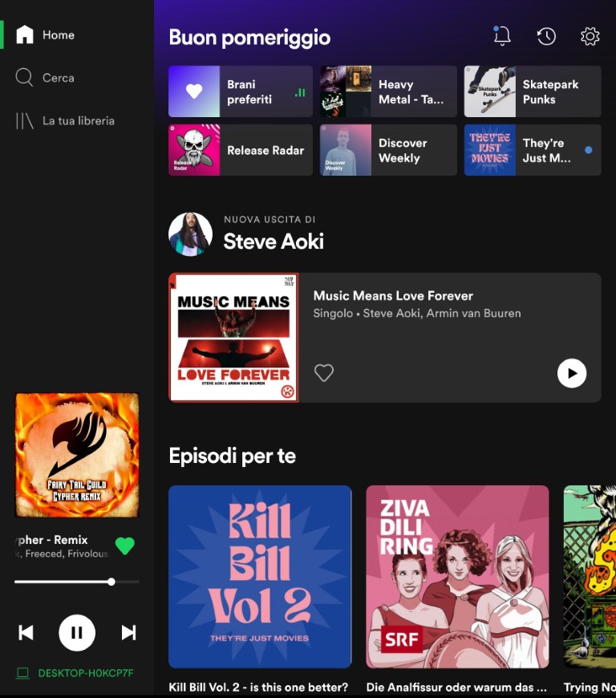Click the Cerca magnifier icon
The width and height of the screenshot is (616, 698).
pos(24,78)
